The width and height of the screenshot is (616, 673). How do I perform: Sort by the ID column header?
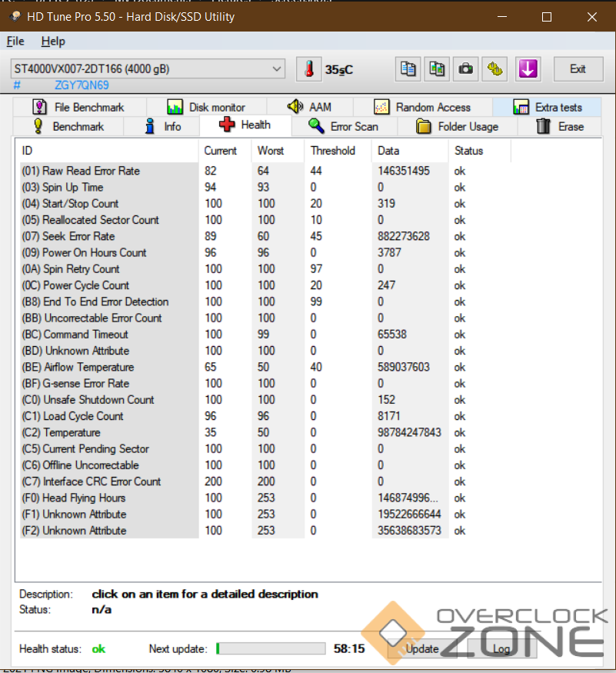point(108,151)
